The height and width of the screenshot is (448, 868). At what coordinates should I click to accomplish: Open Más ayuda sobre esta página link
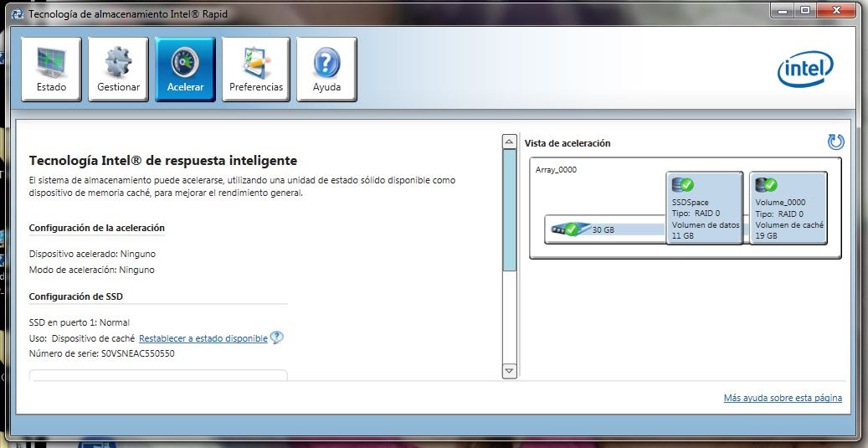coord(783,398)
